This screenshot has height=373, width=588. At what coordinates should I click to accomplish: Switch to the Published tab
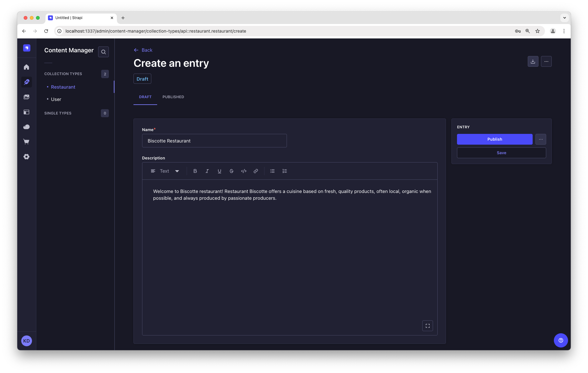click(173, 97)
